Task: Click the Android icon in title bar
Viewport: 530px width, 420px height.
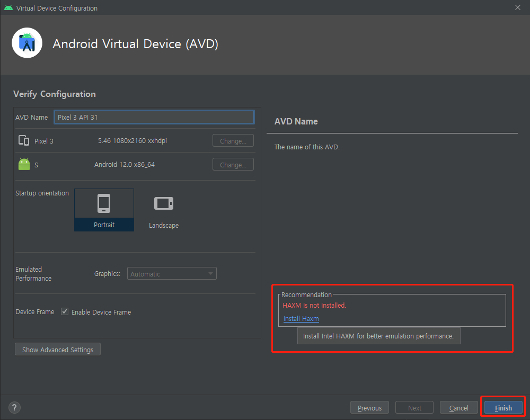Action: point(8,8)
